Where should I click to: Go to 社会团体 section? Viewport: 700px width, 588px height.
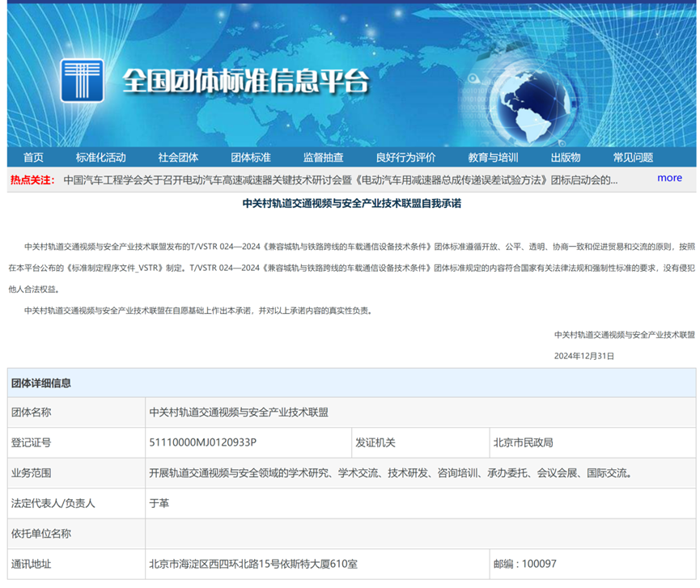coord(178,157)
